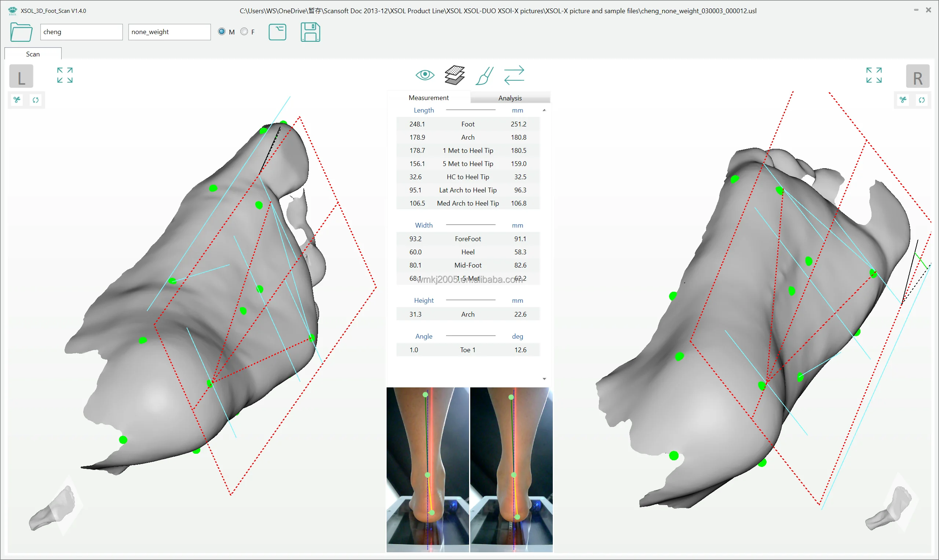
Task: Expand more measurements via bottom down arrow
Action: (x=544, y=378)
